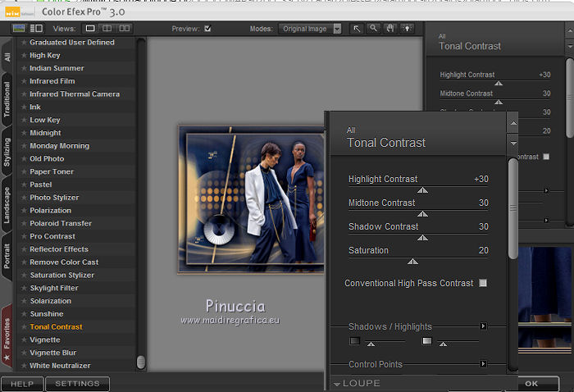Select the Vignette Blur filter

53,353
